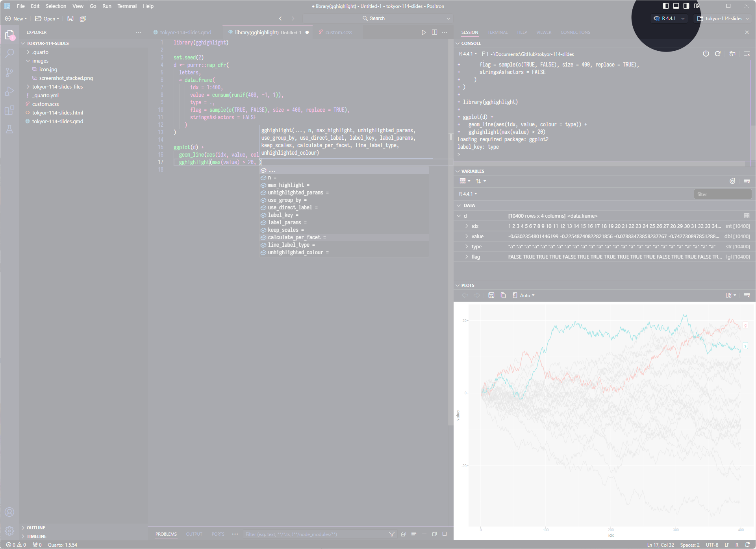
Task: Select use_direct_label completion suggestion
Action: click(292, 207)
